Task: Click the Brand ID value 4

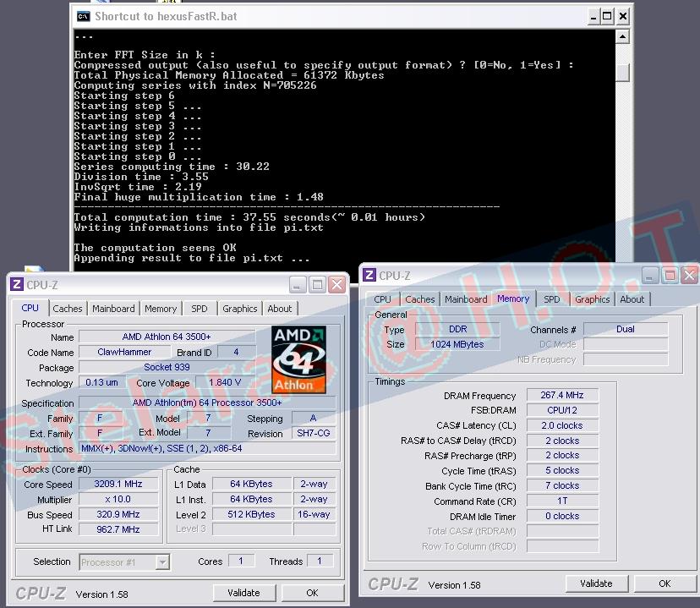Action: pyautogui.click(x=237, y=352)
